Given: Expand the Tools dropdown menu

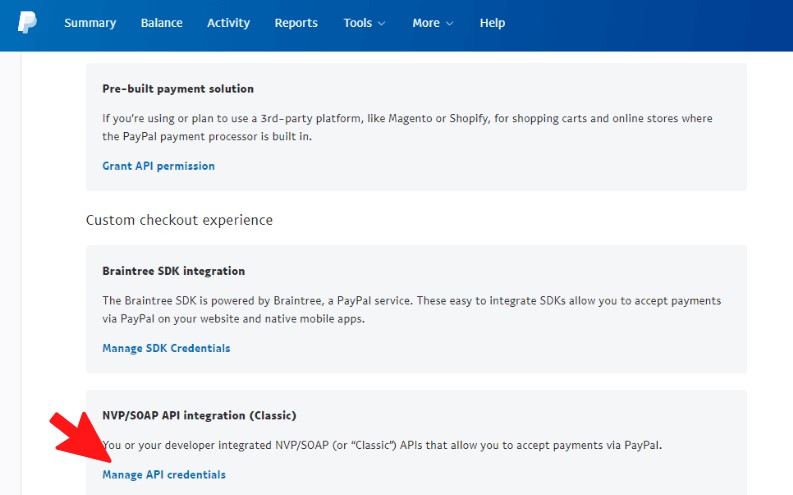Looking at the screenshot, I should tap(358, 23).
